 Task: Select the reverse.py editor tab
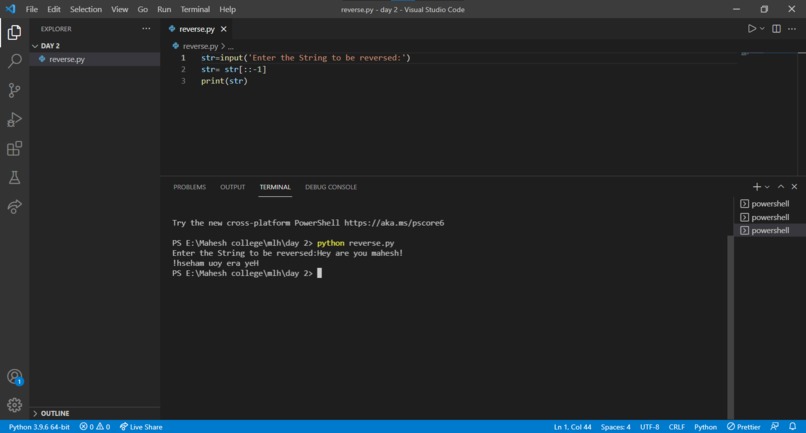click(197, 29)
